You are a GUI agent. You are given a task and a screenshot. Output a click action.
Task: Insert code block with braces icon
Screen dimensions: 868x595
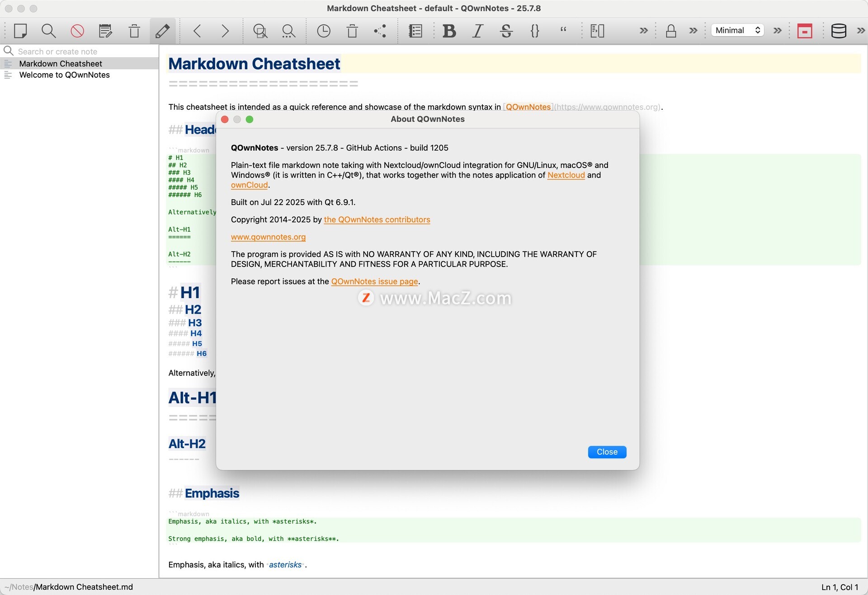pos(535,31)
